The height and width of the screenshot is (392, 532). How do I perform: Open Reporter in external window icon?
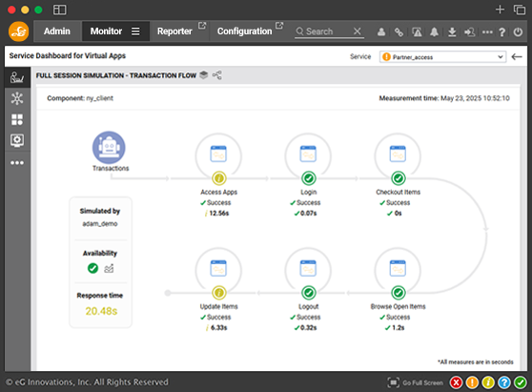(x=202, y=26)
